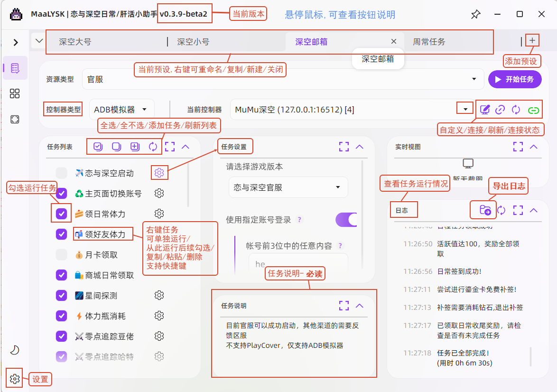Add a task using the task list plus icon
The width and height of the screenshot is (557, 392).
pos(135,147)
